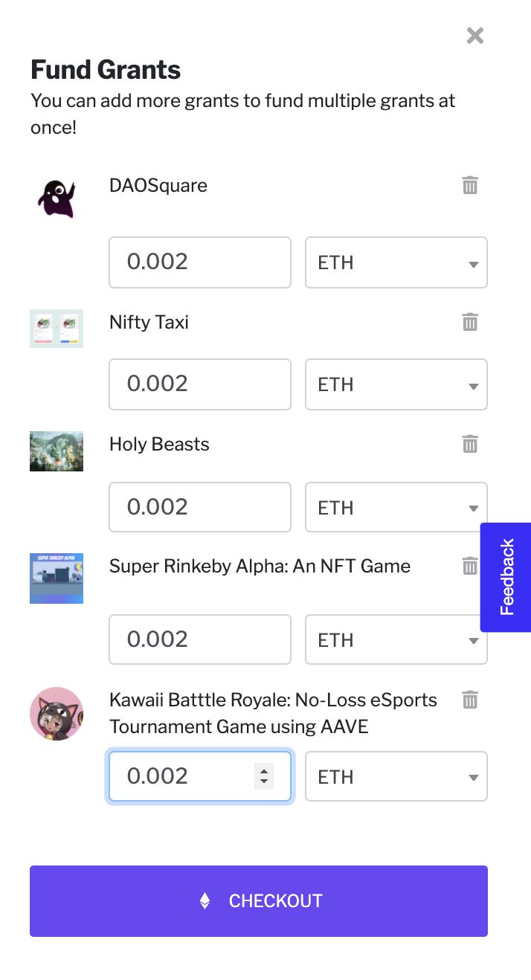Open DAOSquare ETH currency dropdown
Viewport: 531px width, 980px height.
pyautogui.click(x=396, y=262)
